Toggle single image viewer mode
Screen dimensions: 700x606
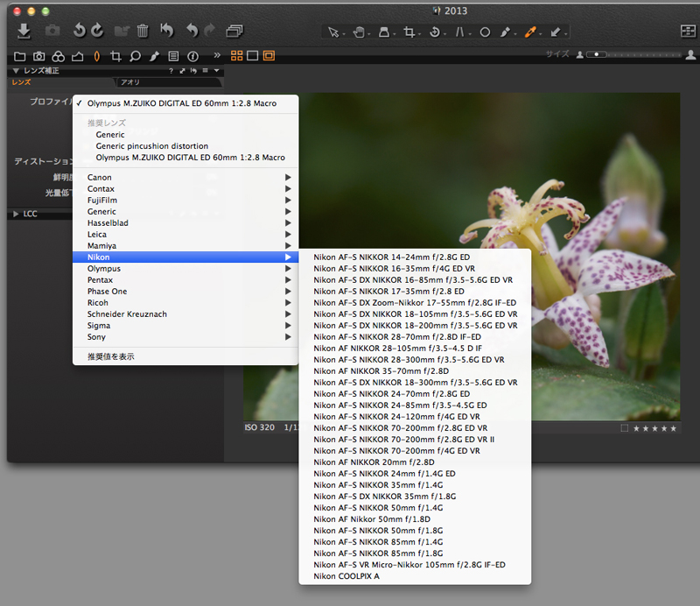point(252,56)
